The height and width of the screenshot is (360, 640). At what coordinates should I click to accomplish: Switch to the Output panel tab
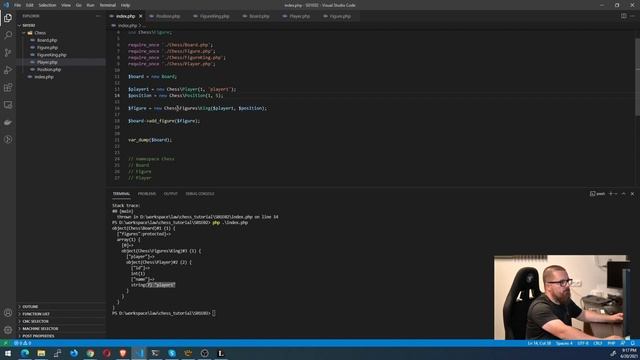(171, 193)
